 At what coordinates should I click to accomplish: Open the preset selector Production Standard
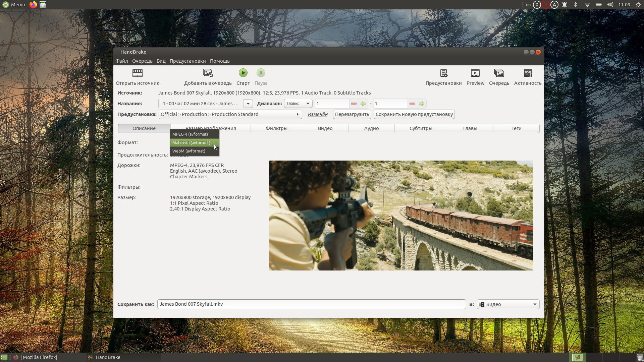pyautogui.click(x=230, y=114)
